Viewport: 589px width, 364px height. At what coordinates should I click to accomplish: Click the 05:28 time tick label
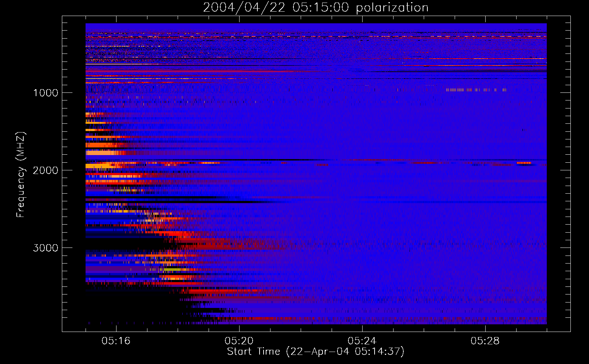(x=485, y=341)
